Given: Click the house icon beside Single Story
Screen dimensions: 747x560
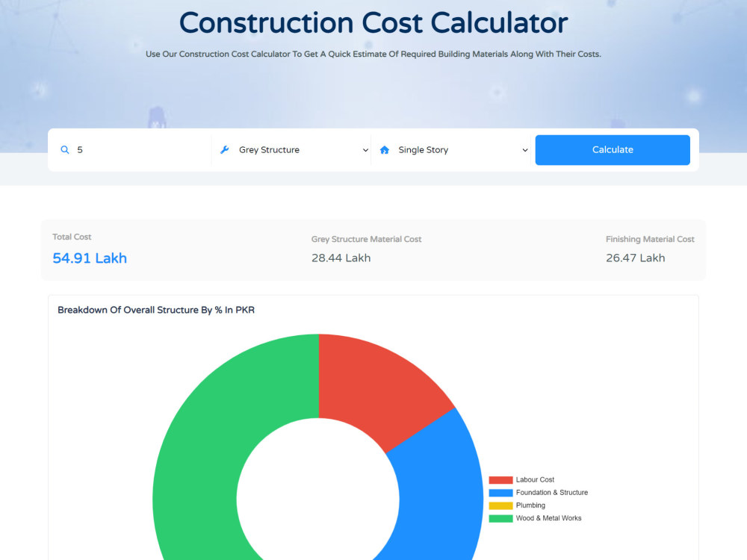Looking at the screenshot, I should click(x=385, y=150).
